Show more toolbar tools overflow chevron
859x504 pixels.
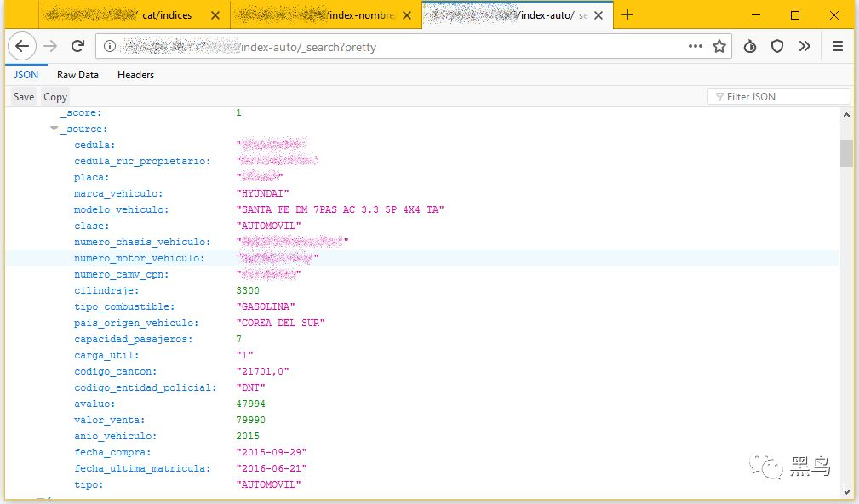(x=805, y=47)
